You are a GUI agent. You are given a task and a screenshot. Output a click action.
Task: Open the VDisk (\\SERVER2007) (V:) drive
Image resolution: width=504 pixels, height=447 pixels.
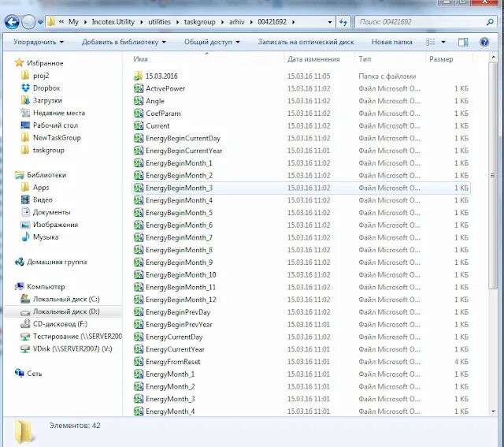click(72, 348)
